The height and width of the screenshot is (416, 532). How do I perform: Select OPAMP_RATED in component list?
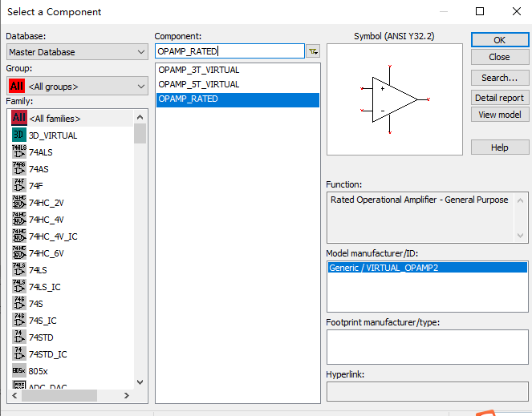(x=238, y=99)
